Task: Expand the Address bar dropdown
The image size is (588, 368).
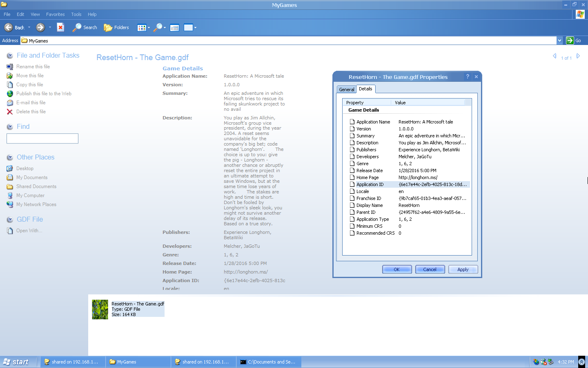Action: [559, 40]
